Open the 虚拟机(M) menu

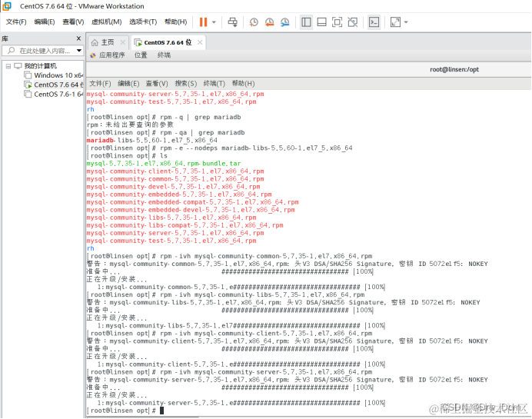(x=107, y=22)
